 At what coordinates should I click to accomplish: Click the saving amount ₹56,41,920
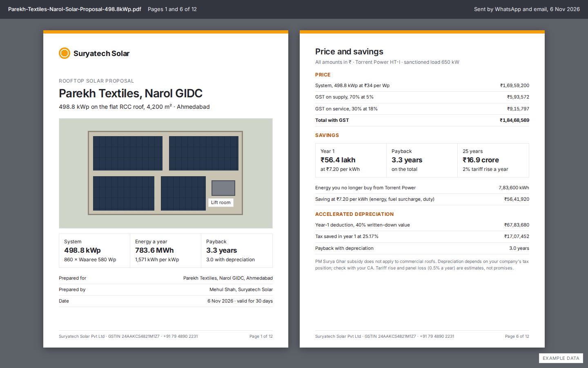pyautogui.click(x=517, y=199)
